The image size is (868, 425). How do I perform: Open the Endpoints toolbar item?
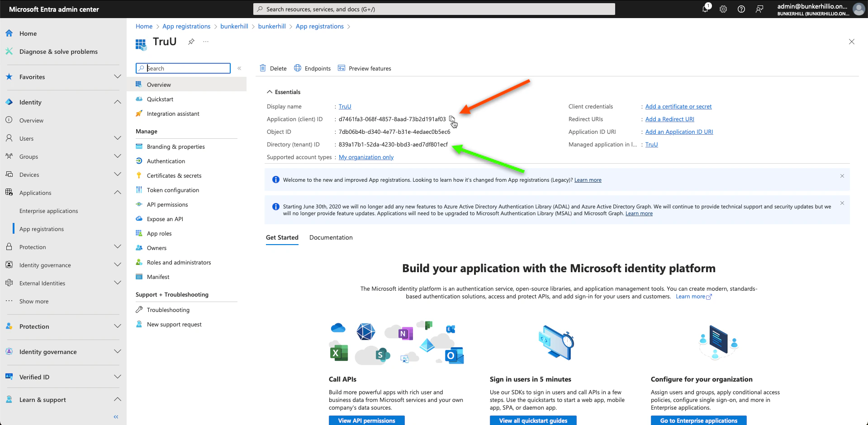(312, 68)
